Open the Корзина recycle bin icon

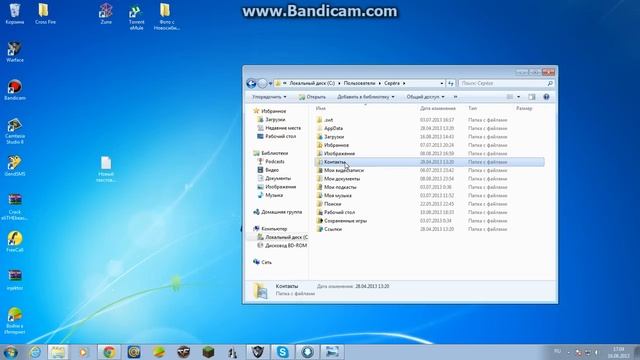coord(15,14)
